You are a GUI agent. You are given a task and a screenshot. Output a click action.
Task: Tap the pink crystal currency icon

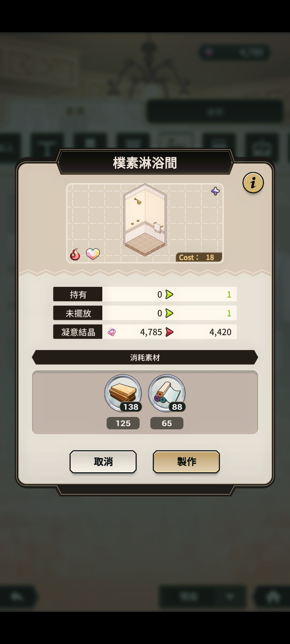point(112,332)
